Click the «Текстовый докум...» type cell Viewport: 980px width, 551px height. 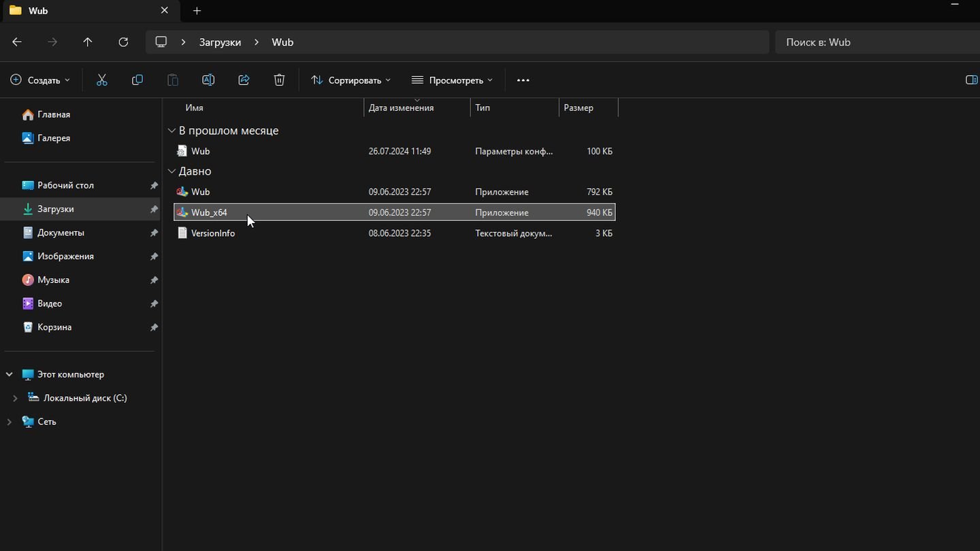[514, 233]
